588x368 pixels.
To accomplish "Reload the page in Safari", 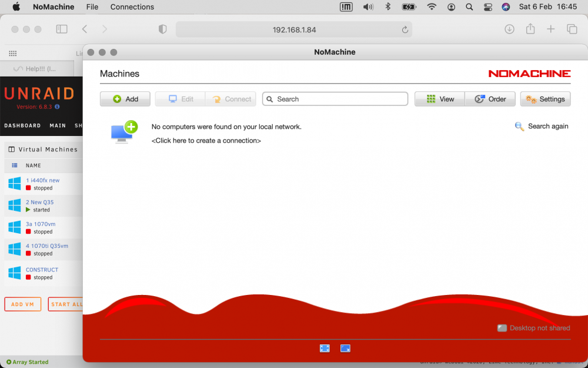I will [405, 29].
